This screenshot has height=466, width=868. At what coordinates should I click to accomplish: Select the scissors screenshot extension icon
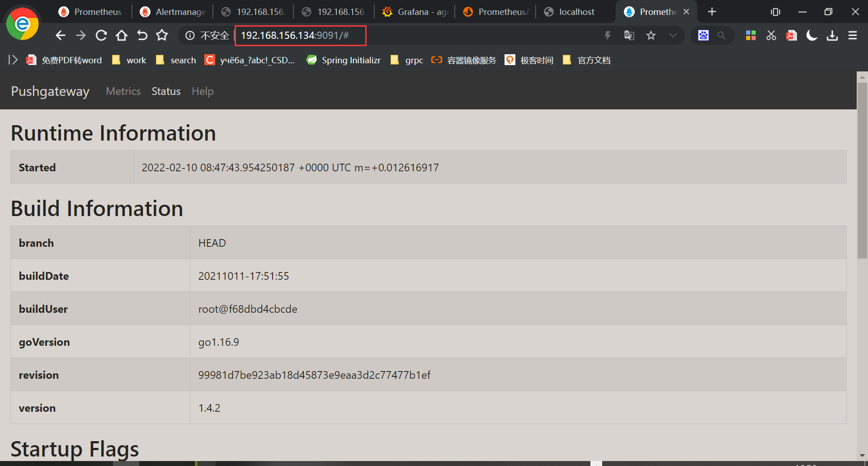tap(771, 35)
